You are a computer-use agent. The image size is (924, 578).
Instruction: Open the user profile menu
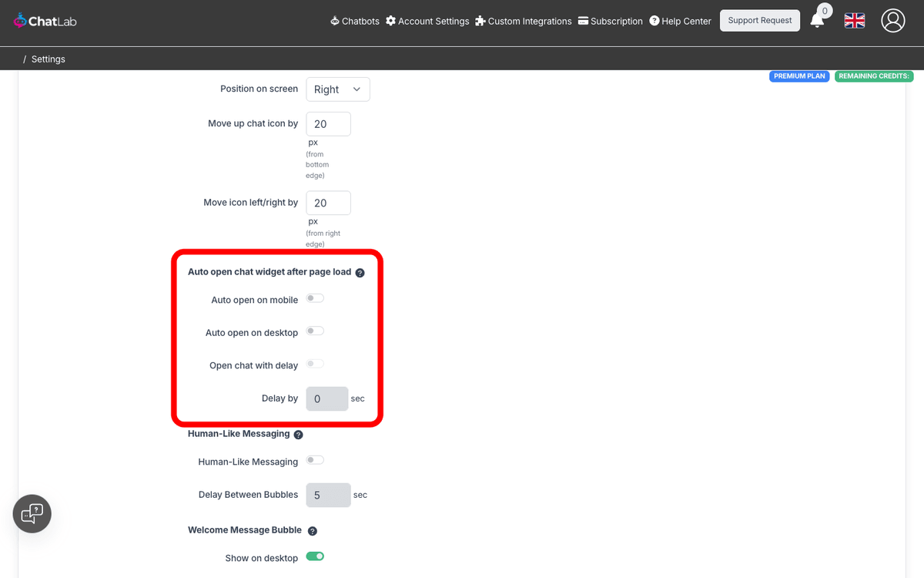(892, 21)
